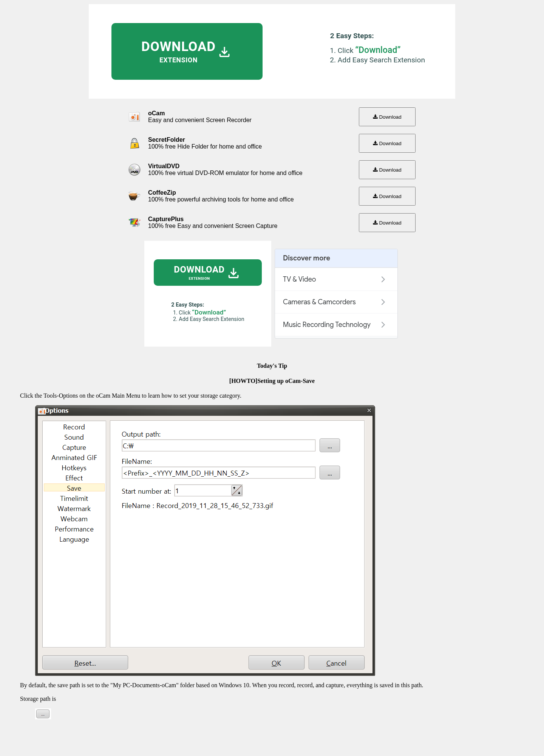The image size is (544, 756).
Task: Open the Hotkeys options section
Action: (74, 468)
